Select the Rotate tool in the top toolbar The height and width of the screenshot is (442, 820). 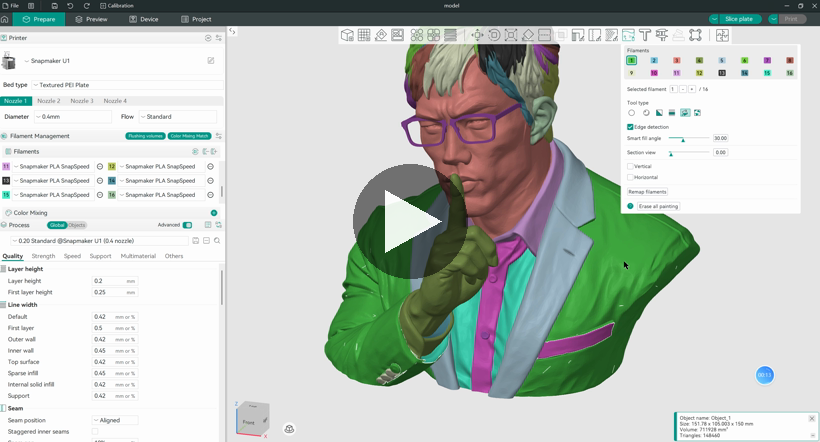pyautogui.click(x=494, y=35)
